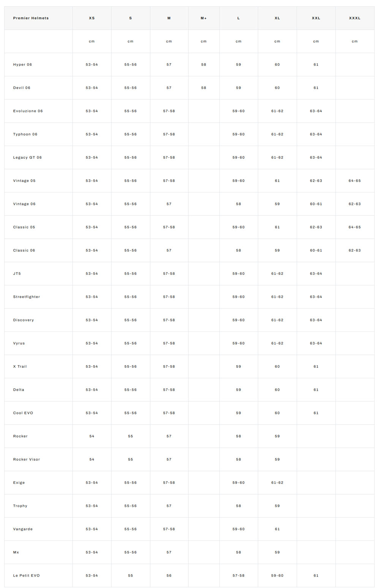
Task: Click the Evoluzione 06 row label
Action: pyautogui.click(x=28, y=111)
